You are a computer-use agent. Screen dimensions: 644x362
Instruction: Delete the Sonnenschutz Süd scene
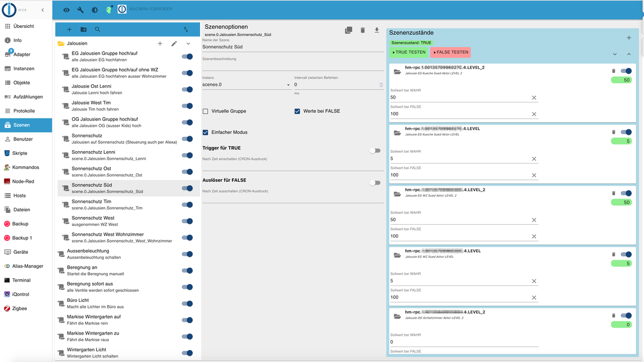click(363, 30)
